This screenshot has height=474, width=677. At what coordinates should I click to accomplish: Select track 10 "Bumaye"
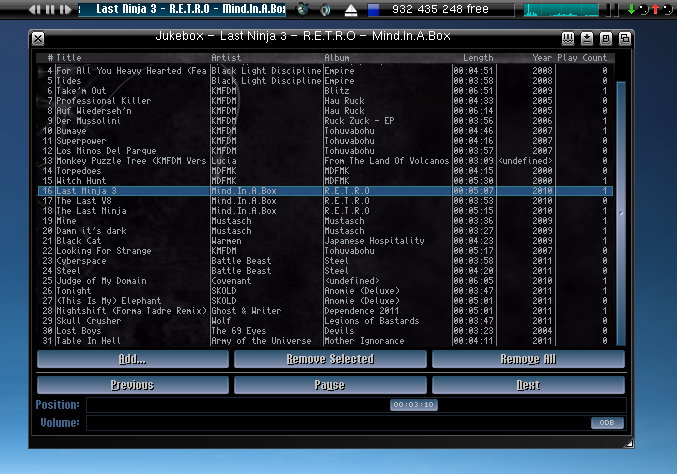tap(325, 130)
